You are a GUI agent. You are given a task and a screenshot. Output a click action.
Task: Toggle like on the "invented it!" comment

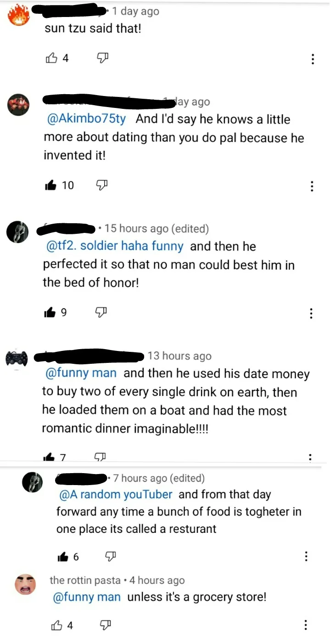[50, 185]
